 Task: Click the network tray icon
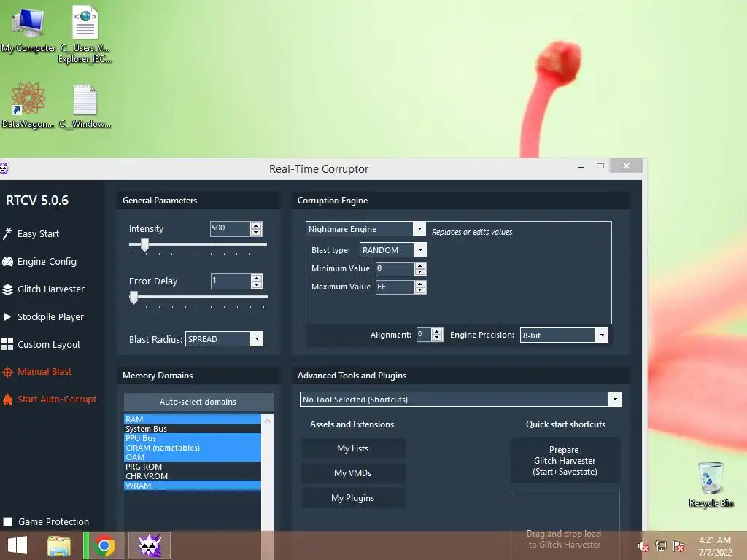tap(661, 546)
